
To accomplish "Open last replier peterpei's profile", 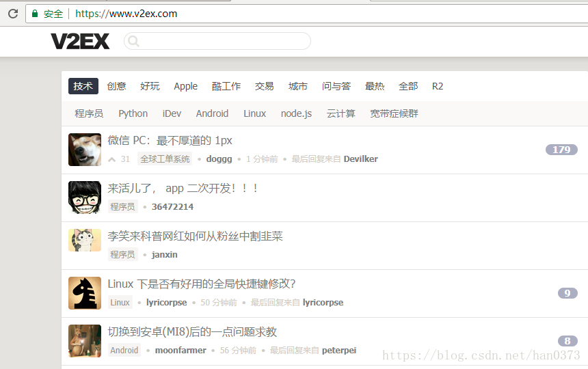I will tap(339, 351).
